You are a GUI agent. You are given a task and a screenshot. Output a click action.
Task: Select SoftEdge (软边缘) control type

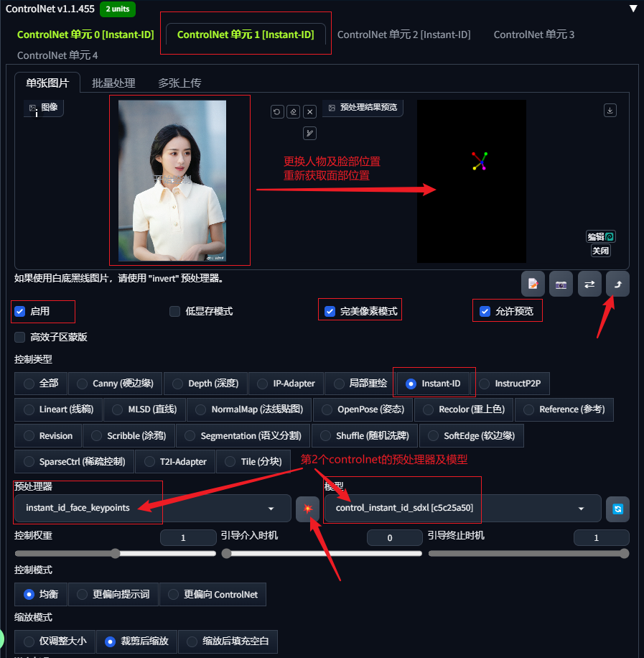(472, 436)
